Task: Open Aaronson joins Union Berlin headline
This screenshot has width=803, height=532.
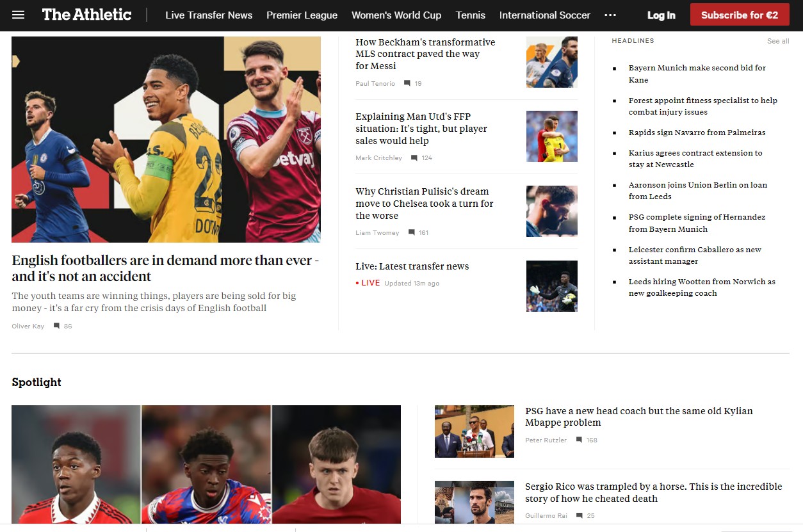Action: [x=698, y=191]
